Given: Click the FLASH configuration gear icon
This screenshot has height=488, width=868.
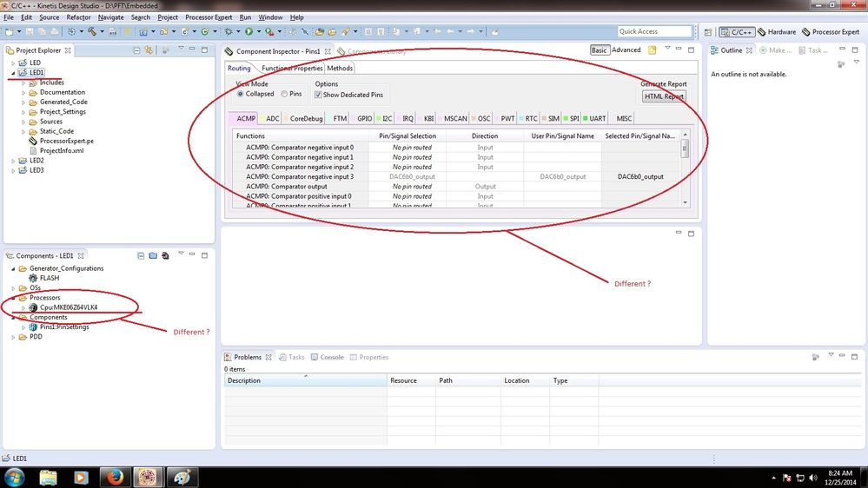Looking at the screenshot, I should point(33,278).
